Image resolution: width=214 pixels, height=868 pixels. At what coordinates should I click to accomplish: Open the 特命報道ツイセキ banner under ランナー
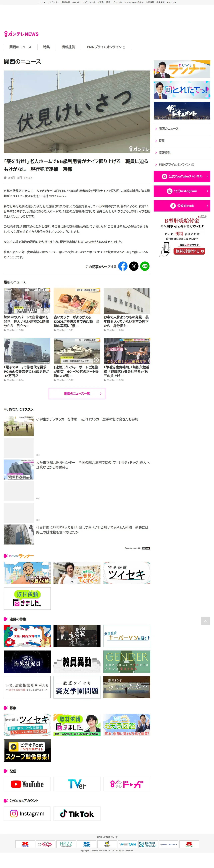coord(127,573)
